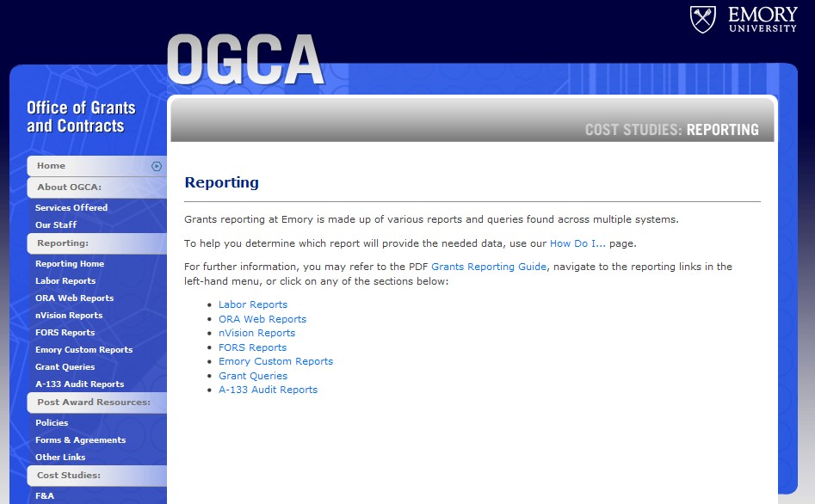The height and width of the screenshot is (504, 815).
Task: Open Other Links in the sidebar
Action: pyautogui.click(x=60, y=458)
